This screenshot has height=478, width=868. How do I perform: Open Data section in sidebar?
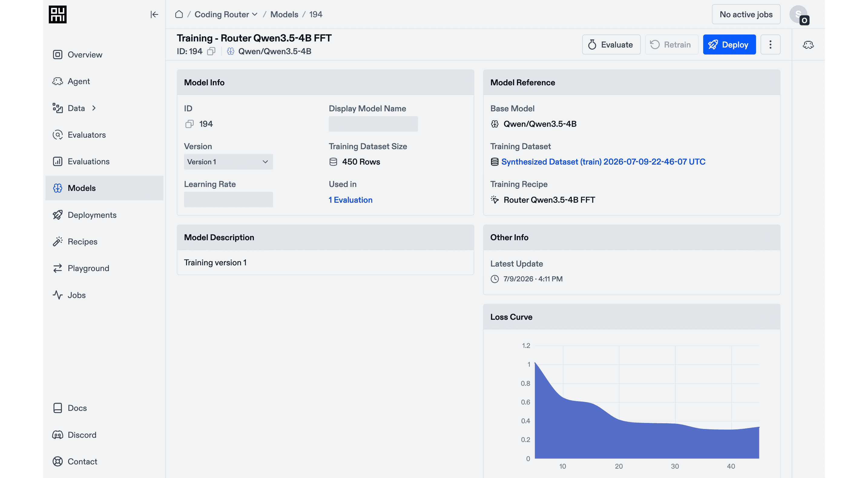point(76,108)
